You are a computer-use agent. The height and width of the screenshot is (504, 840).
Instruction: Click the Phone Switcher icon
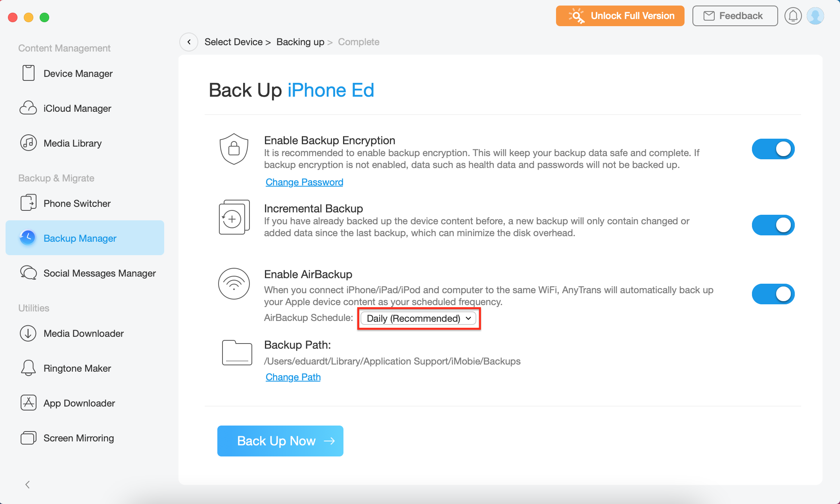pyautogui.click(x=28, y=203)
